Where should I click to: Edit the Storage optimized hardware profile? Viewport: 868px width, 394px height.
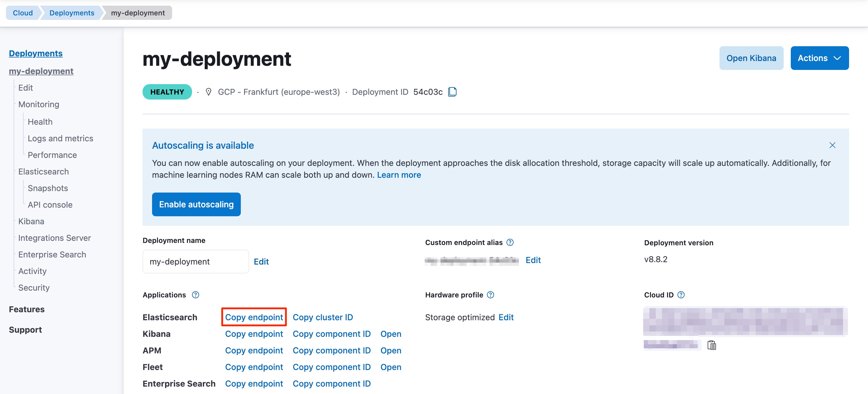[506, 317]
